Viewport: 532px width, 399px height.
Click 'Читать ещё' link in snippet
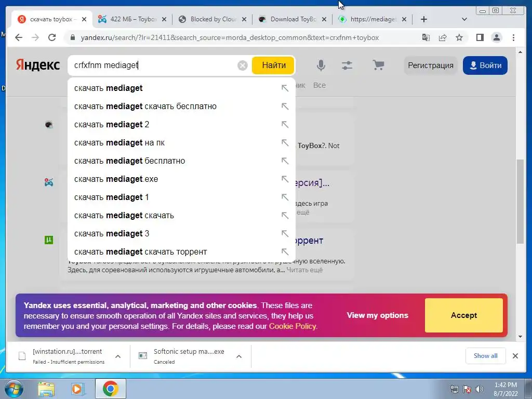pyautogui.click(x=304, y=270)
